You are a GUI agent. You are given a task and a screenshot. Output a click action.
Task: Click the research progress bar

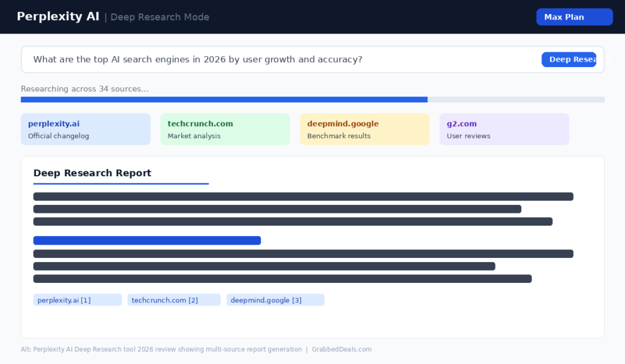312,99
